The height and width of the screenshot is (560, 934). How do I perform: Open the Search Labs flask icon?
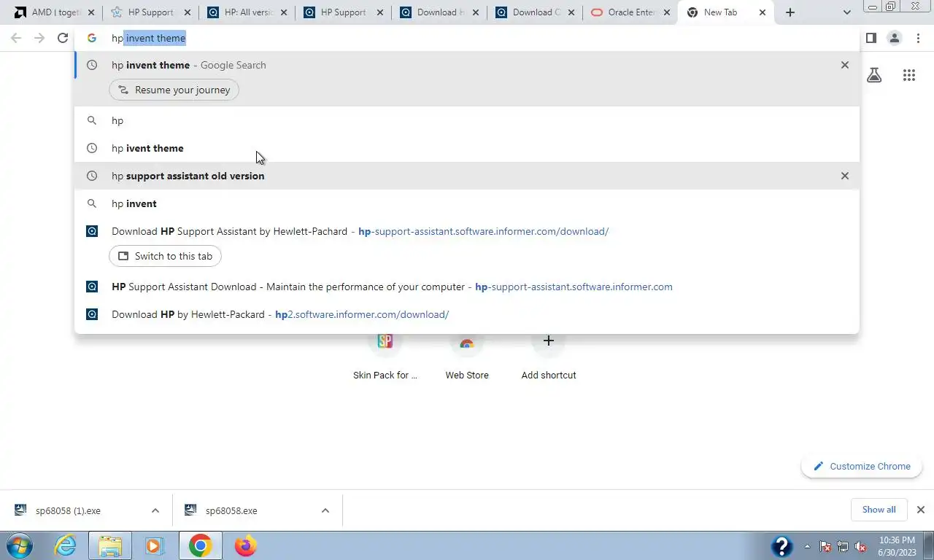pos(874,75)
